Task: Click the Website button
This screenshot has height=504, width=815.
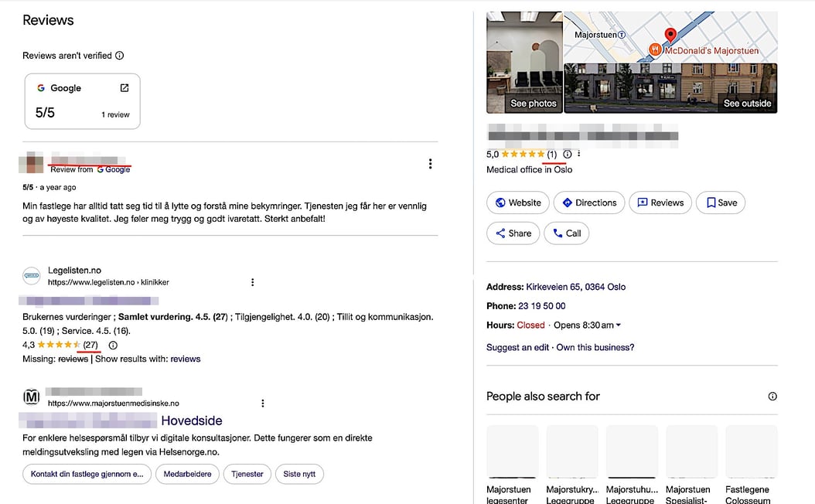Action: tap(517, 203)
